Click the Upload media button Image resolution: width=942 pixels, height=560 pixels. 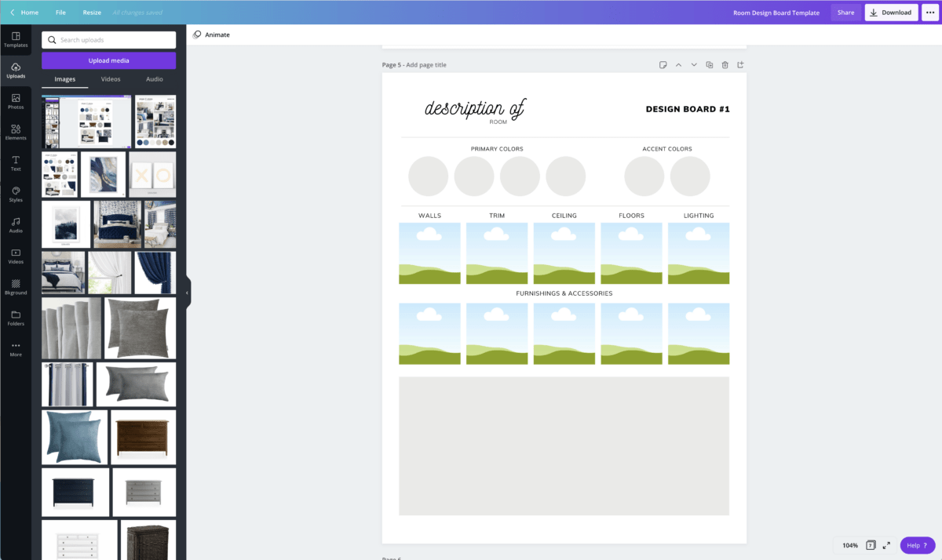tap(109, 60)
